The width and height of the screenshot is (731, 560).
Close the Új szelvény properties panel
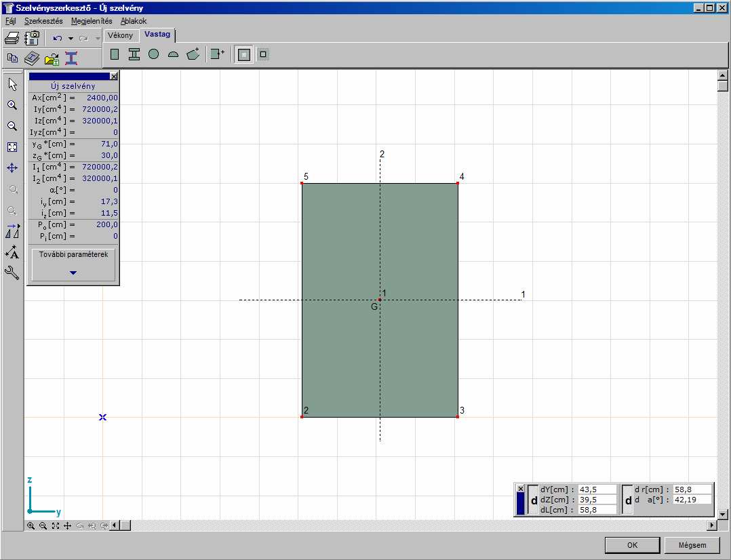[x=114, y=76]
